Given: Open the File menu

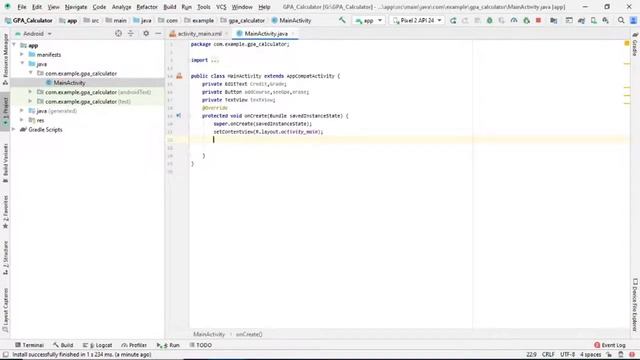Looking at the screenshot, I should pyautogui.click(x=22, y=7).
